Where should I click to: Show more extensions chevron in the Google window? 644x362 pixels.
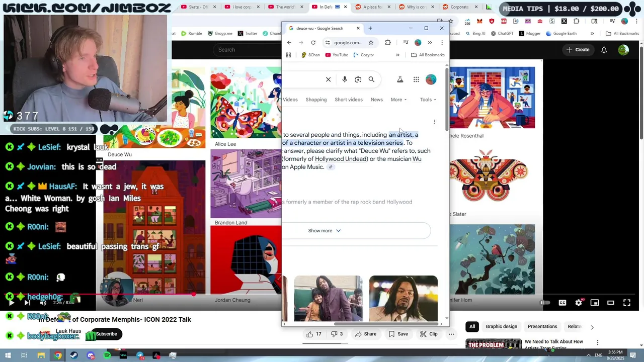(x=430, y=43)
